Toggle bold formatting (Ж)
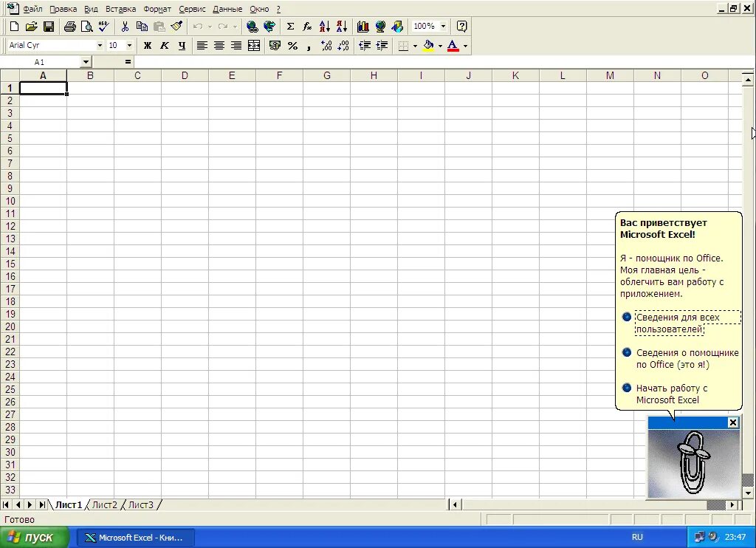756x548 pixels. 148,45
